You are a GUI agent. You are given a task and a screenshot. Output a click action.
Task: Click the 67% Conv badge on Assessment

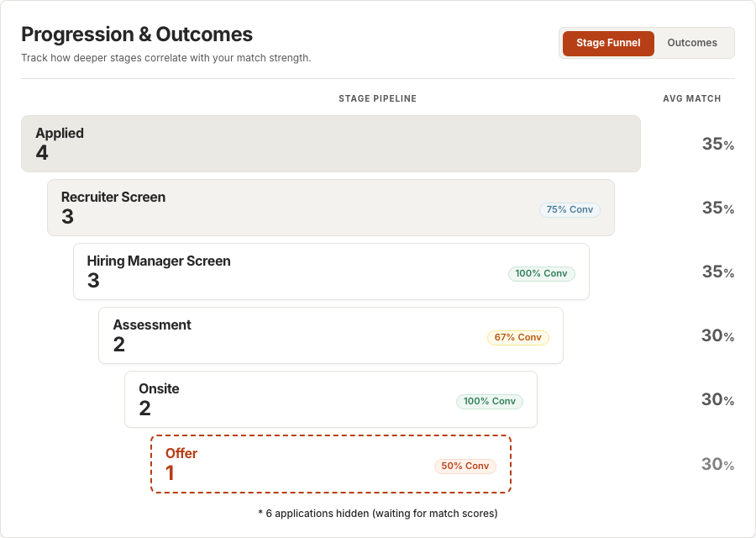click(x=518, y=337)
